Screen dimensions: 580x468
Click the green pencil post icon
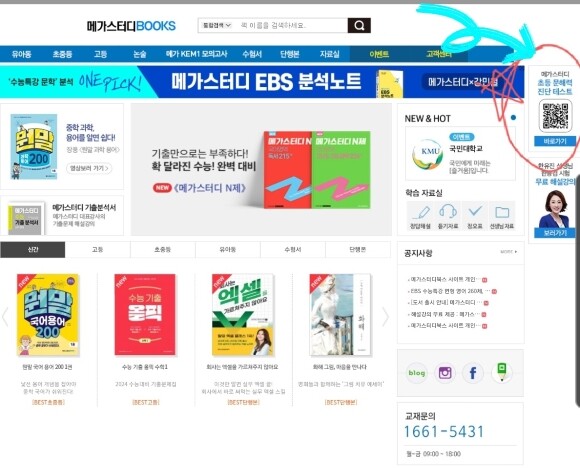[x=502, y=372]
